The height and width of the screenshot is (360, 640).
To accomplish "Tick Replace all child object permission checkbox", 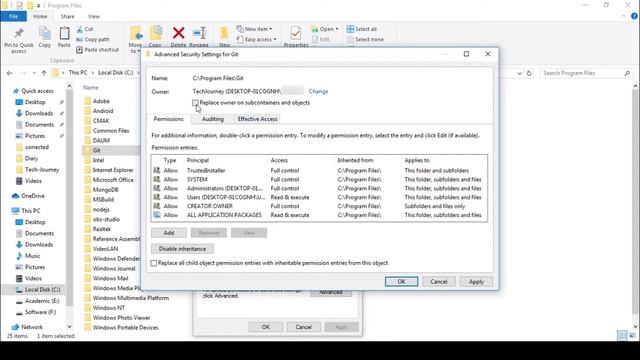I will (x=153, y=263).
